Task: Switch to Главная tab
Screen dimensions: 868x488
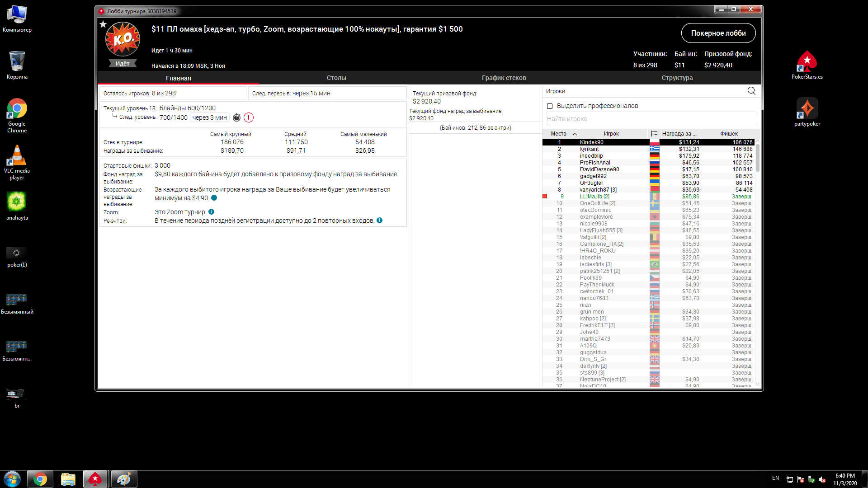Action: [178, 78]
